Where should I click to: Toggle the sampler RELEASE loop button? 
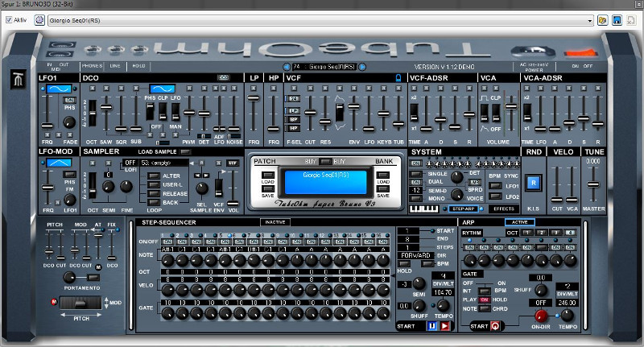coord(154,193)
